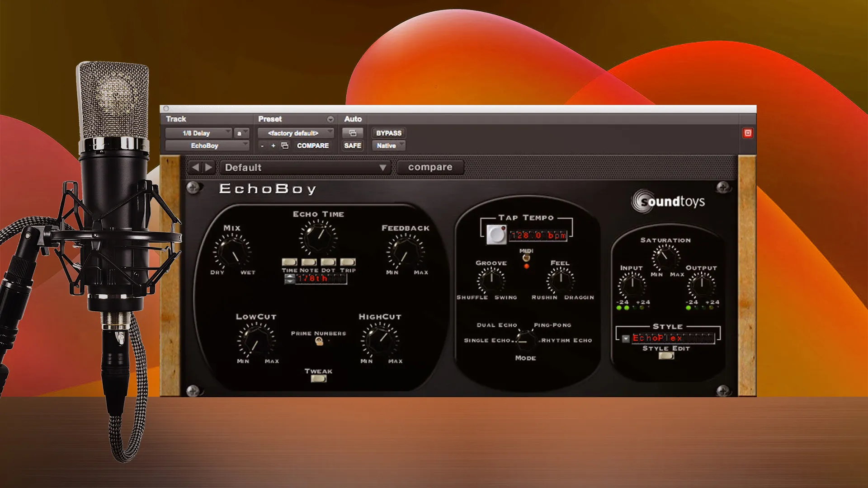This screenshot has width=868, height=488.
Task: Tap the Tap Tempo button
Action: point(496,235)
